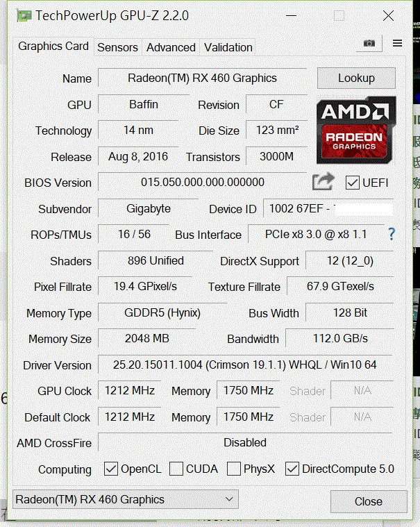Click the BIOS Version field 015.050.000.000.000000
The image size is (420, 527).
[202, 182]
